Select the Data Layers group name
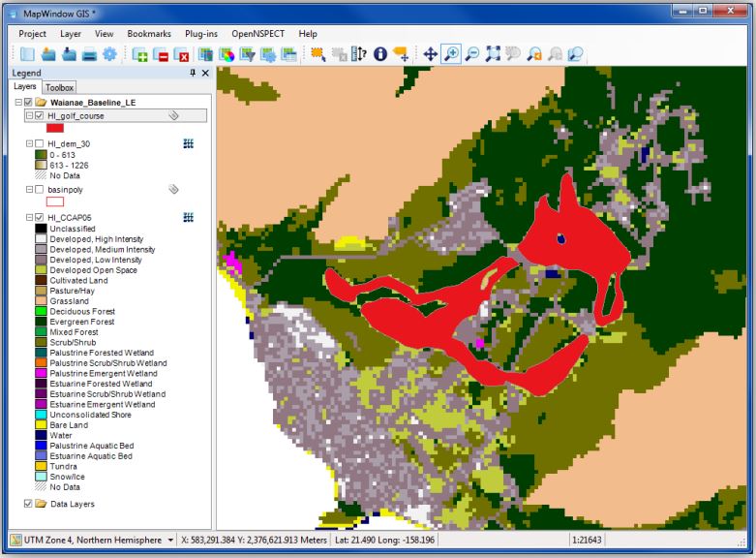The height and width of the screenshot is (558, 756). tap(73, 504)
